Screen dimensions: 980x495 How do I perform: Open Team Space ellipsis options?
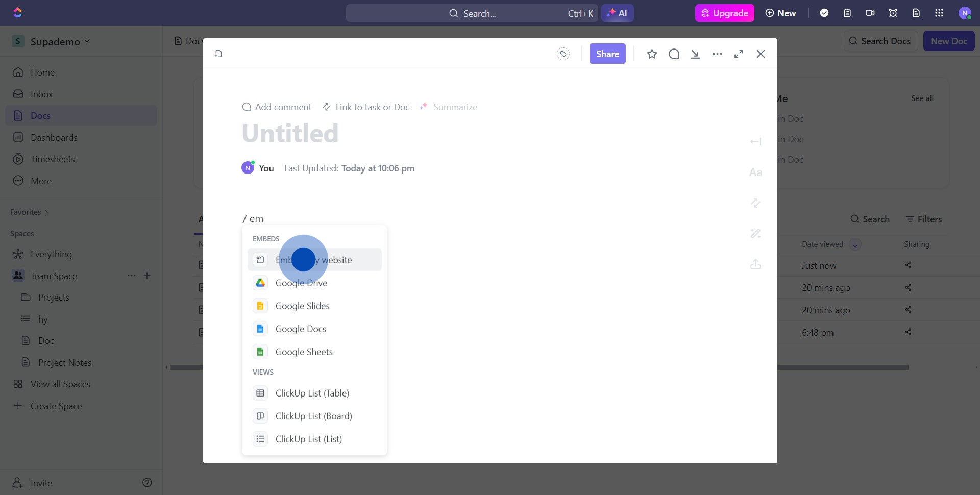tap(132, 276)
